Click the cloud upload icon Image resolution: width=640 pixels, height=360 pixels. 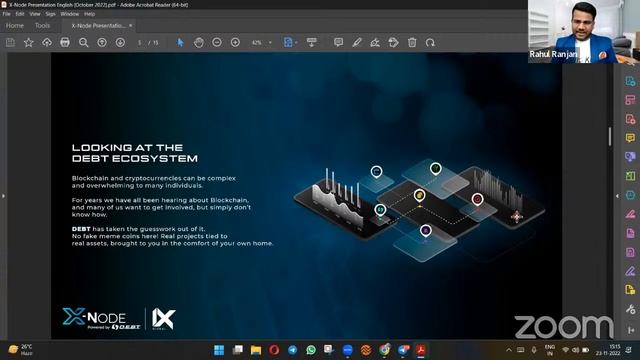(x=47, y=42)
